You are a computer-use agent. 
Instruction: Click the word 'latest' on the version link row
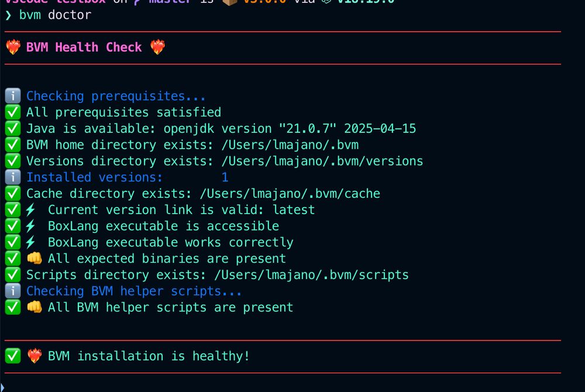click(294, 209)
